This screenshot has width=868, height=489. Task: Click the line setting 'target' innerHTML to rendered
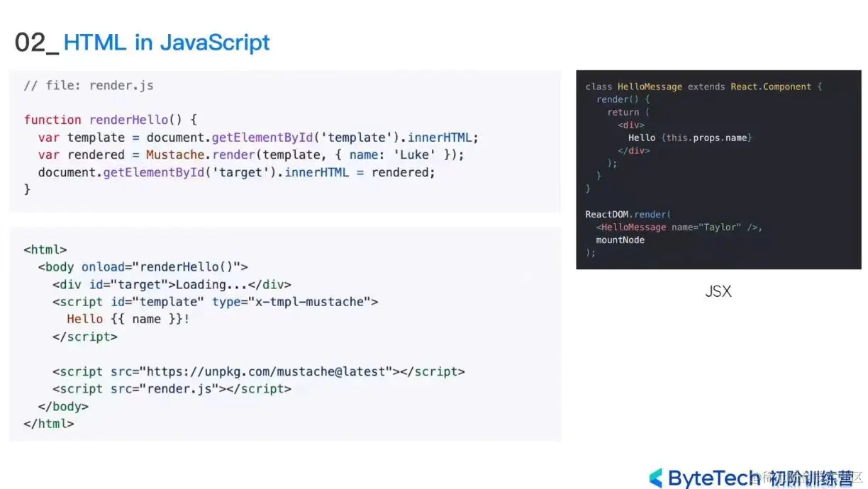click(x=236, y=172)
